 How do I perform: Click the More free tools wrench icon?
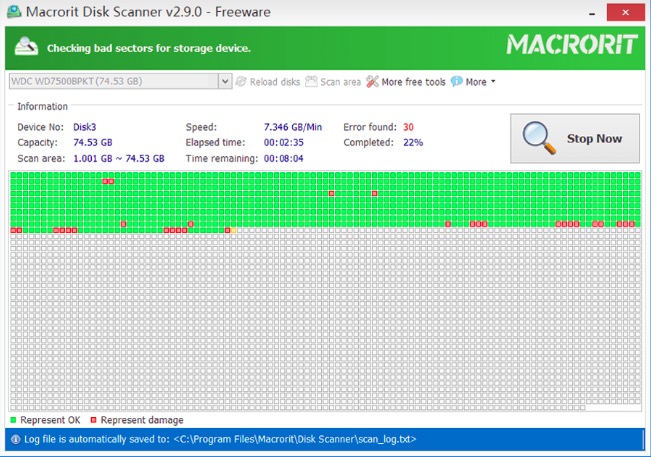(372, 81)
